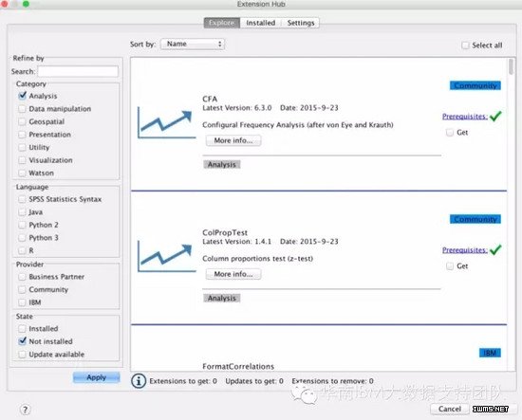This screenshot has width=522, height=420.
Task: Filter by Business Partner provider
Action: pyautogui.click(x=22, y=277)
